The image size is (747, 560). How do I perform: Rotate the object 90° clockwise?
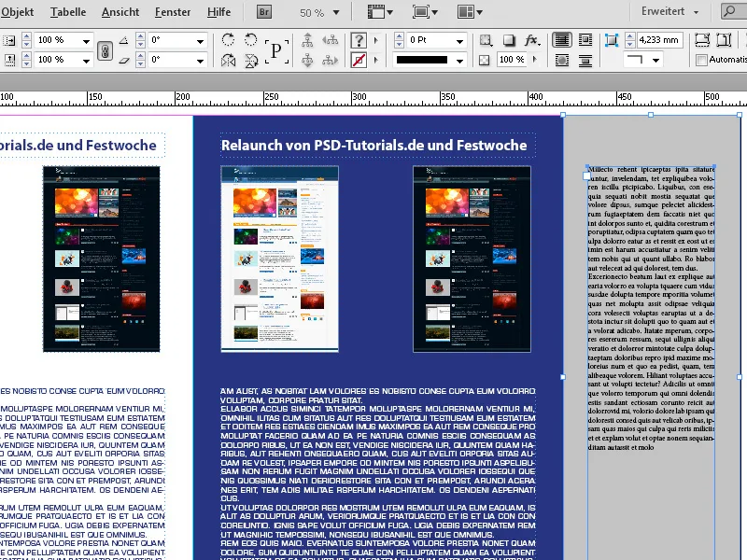tap(228, 39)
